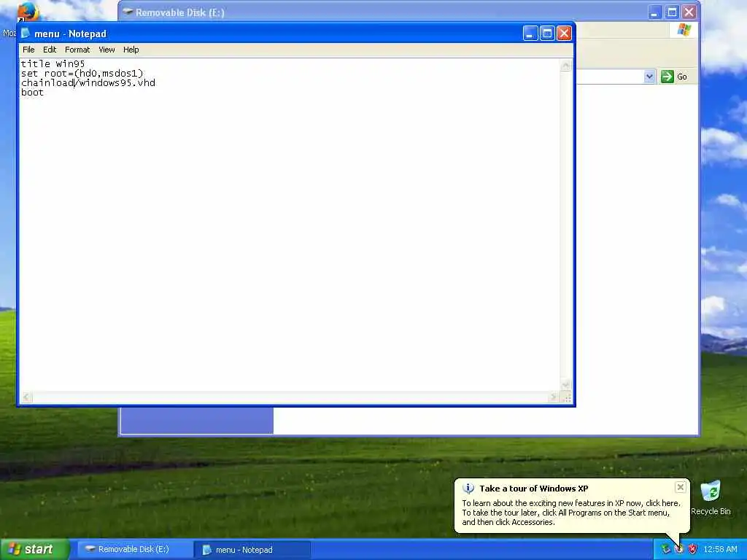Screen dimensions: 747x560
Task: Click the drive icon in Removable Disk title bar
Action: click(x=127, y=12)
